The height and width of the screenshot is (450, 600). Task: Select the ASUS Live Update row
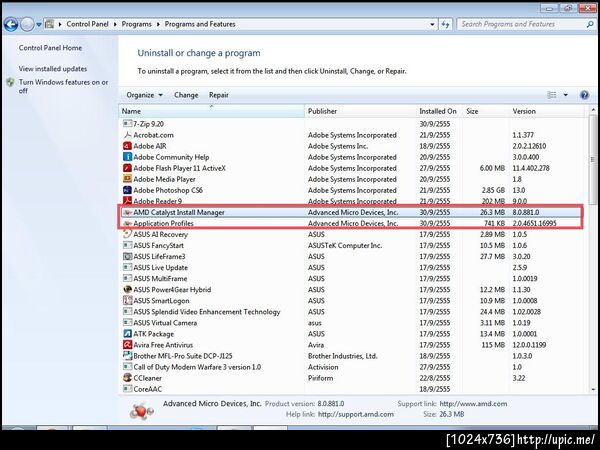coord(351,267)
